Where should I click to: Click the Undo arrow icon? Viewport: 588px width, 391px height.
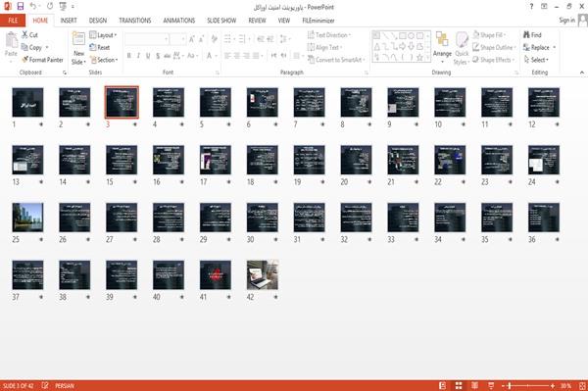(33, 7)
